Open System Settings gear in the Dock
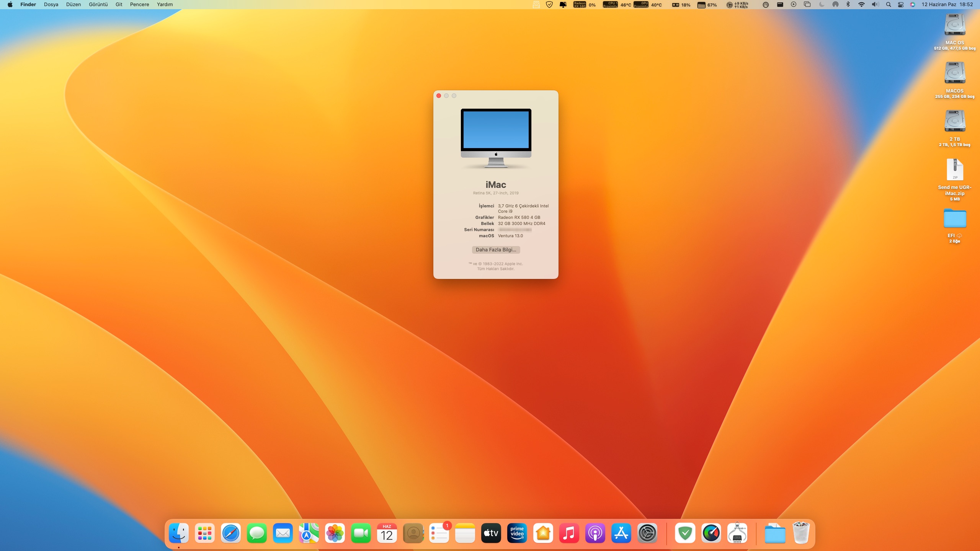The image size is (980, 551). (647, 533)
